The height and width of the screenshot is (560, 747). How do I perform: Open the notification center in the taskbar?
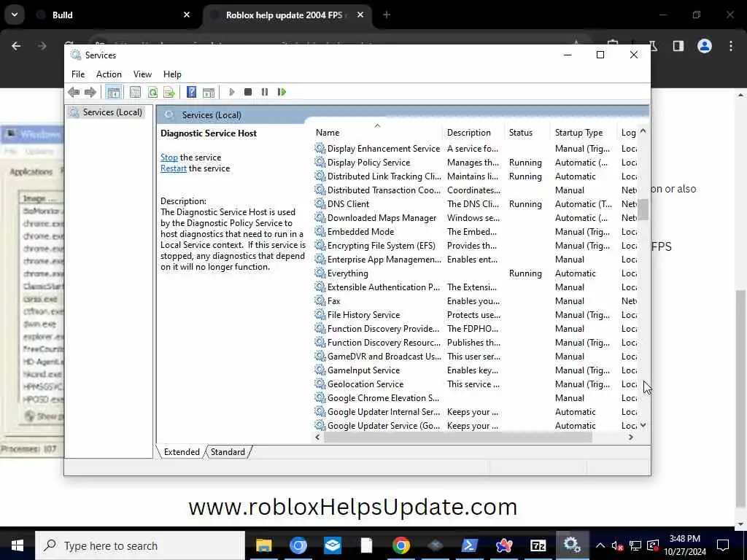coord(723,545)
